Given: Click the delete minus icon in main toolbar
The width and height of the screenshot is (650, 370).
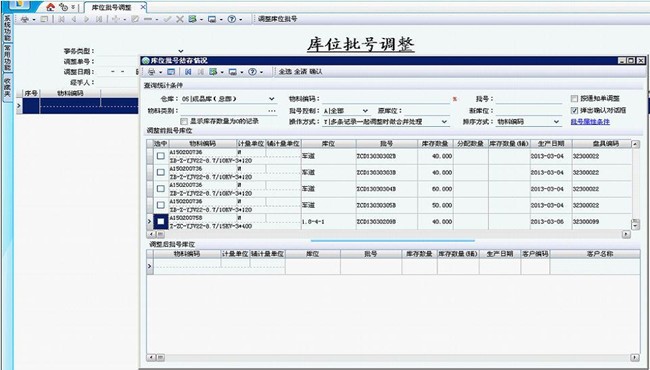Looking at the screenshot, I should 148,19.
